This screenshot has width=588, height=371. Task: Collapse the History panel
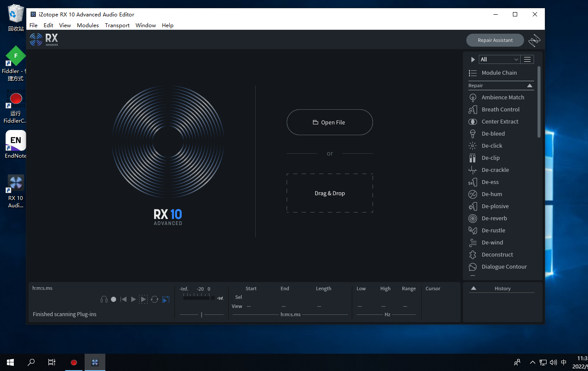point(473,289)
